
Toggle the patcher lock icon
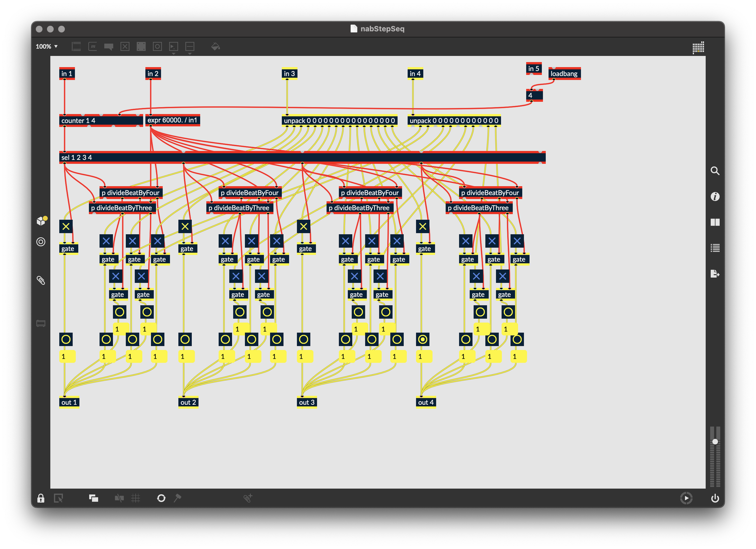[x=41, y=498]
